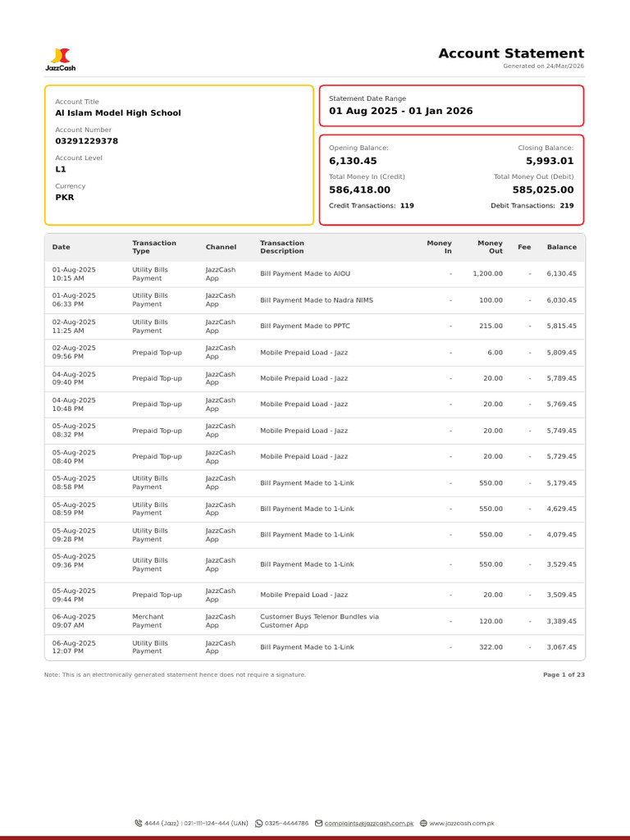Select account title Al Islam Model High School
The width and height of the screenshot is (630, 840).
tap(118, 113)
